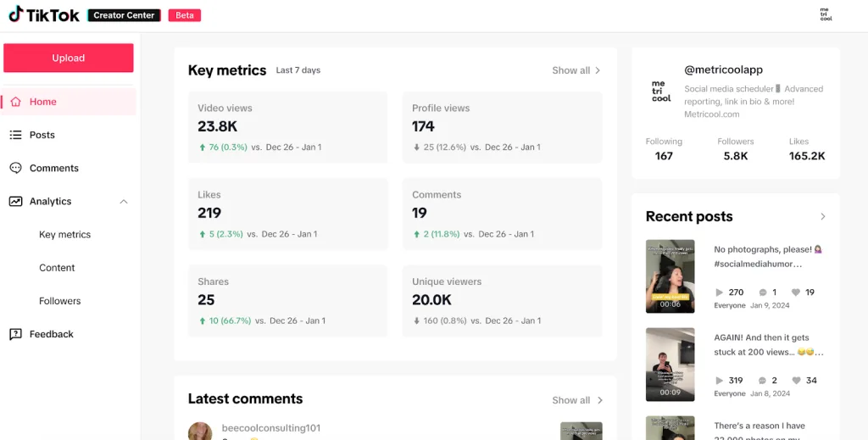Click the green up arrow under Shares
This screenshot has width=868, height=440.
pos(202,321)
